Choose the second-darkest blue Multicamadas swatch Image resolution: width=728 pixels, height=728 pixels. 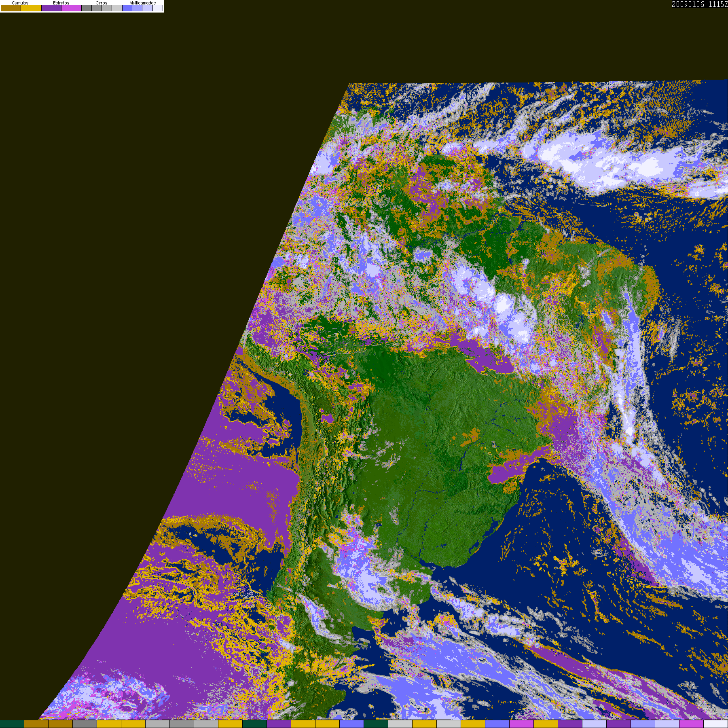[x=137, y=8]
